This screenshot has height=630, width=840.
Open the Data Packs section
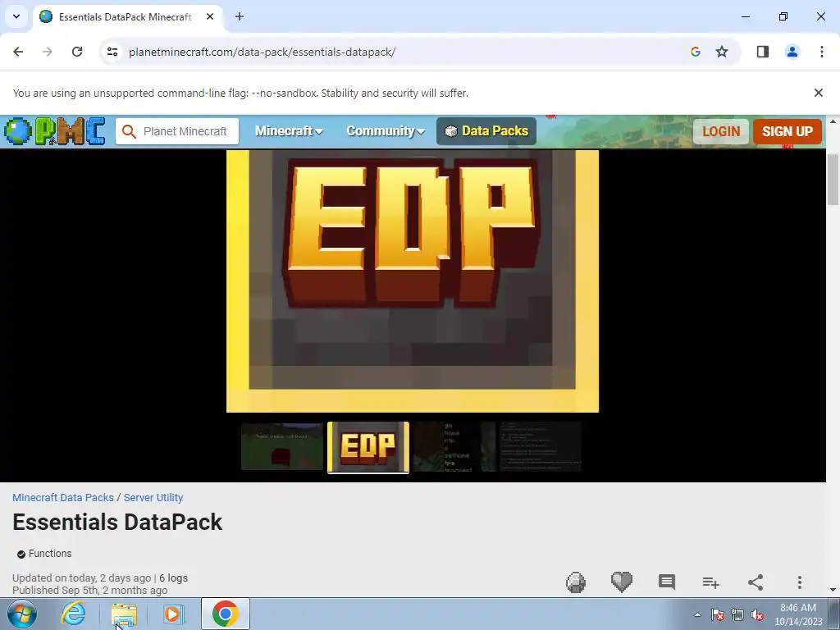point(486,131)
